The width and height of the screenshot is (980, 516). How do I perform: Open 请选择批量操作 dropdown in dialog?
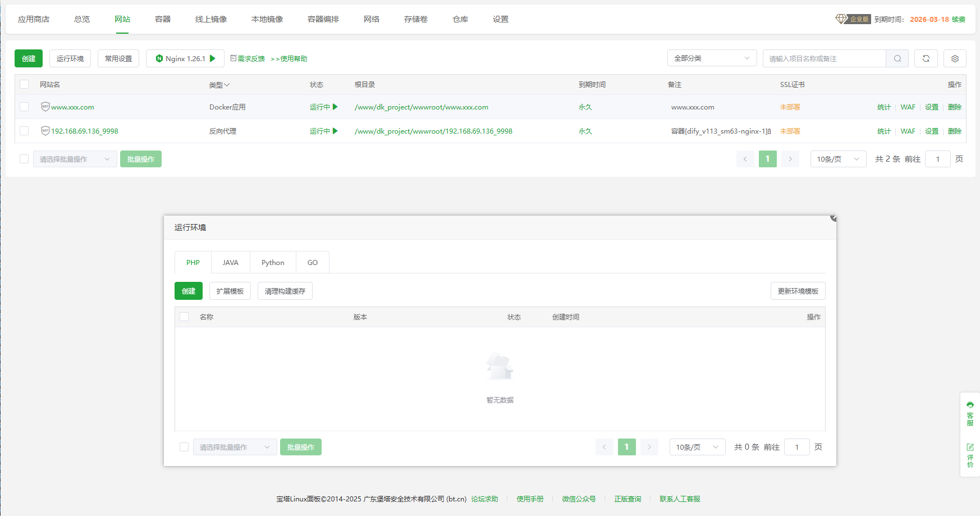tap(235, 447)
